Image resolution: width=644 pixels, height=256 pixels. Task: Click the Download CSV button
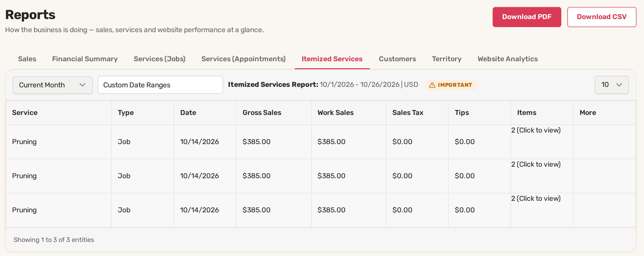pyautogui.click(x=602, y=17)
